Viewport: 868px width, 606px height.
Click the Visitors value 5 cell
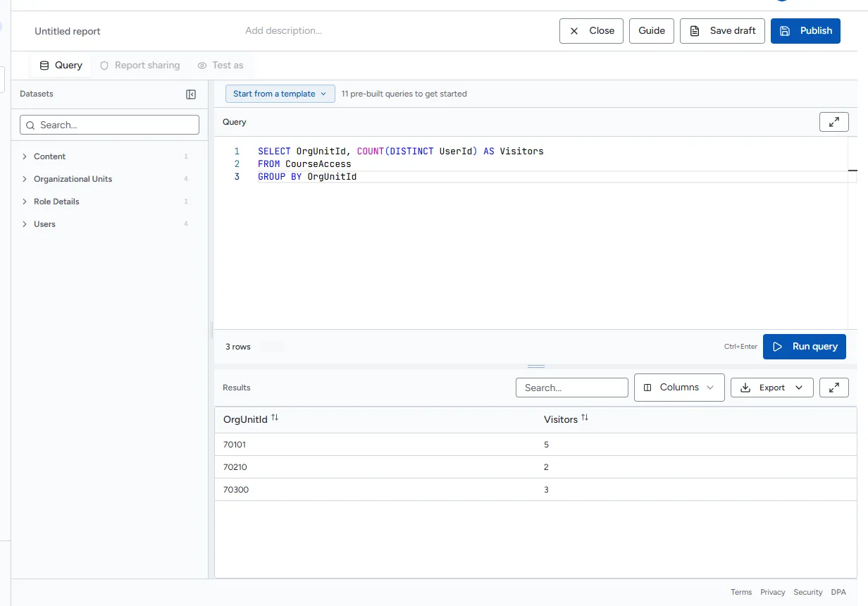(696, 445)
